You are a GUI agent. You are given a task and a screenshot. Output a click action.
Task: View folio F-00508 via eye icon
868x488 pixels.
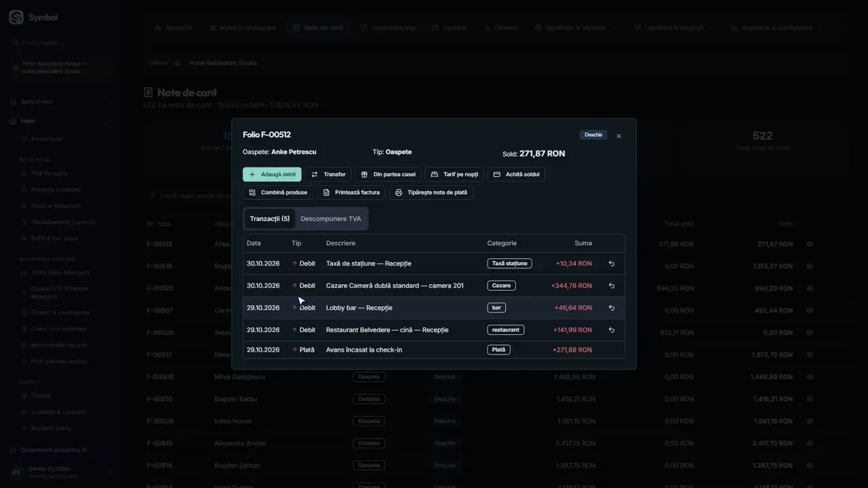click(810, 377)
